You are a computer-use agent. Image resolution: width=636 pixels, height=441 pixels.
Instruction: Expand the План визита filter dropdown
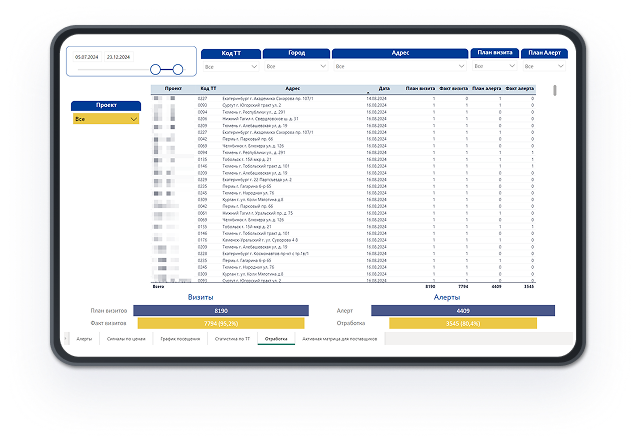497,66
